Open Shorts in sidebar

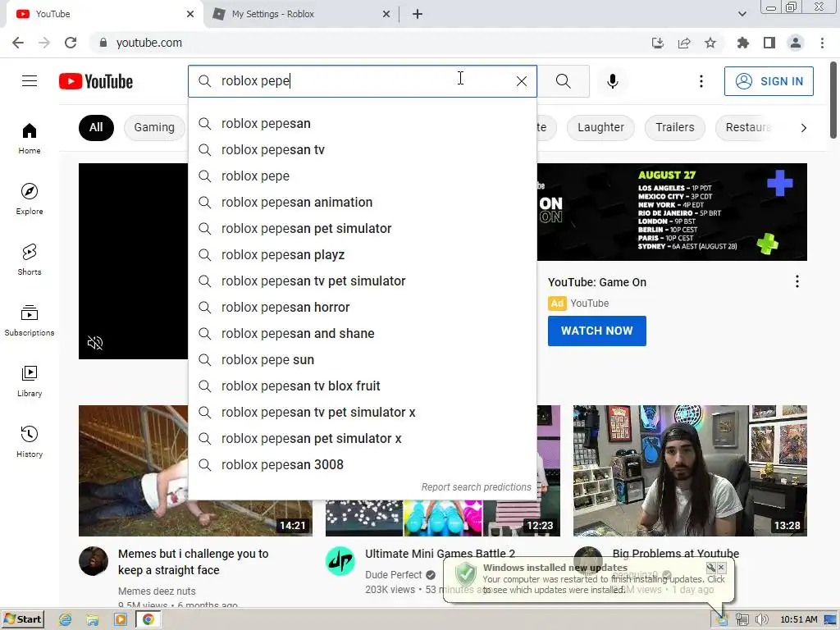pyautogui.click(x=30, y=260)
